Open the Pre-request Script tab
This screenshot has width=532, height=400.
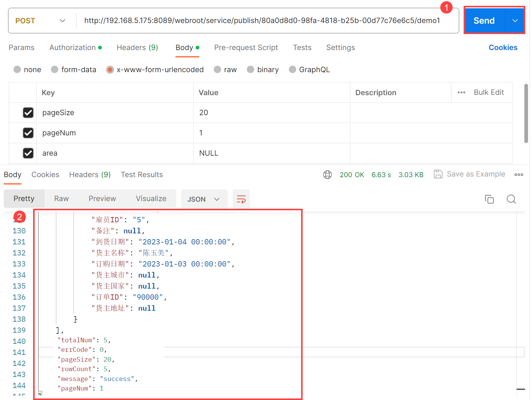pos(246,48)
